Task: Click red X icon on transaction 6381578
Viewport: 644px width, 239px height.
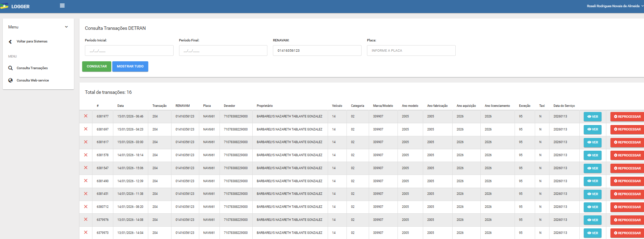Action: 86,155
